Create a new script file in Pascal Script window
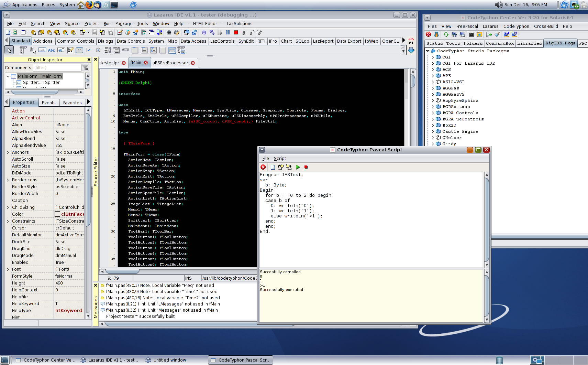Viewport: 588px width, 365px height. tap(273, 167)
